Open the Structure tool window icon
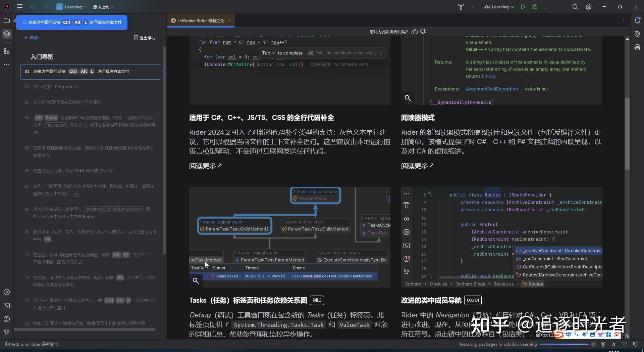The height and width of the screenshot is (352, 644). point(7,51)
